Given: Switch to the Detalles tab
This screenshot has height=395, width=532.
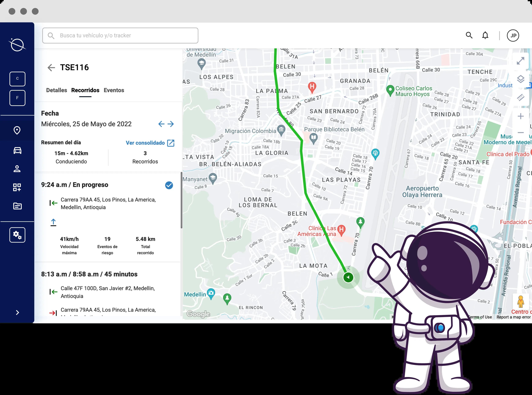Looking at the screenshot, I should [x=56, y=90].
